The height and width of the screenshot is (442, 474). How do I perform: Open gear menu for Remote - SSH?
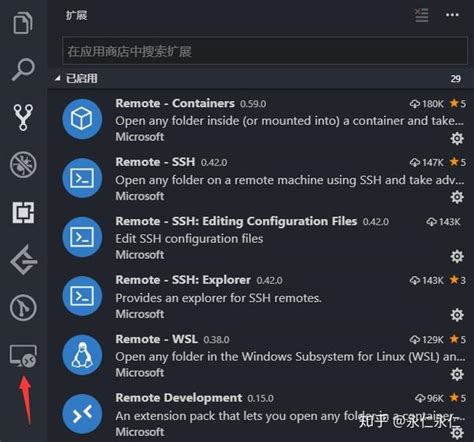tap(457, 197)
